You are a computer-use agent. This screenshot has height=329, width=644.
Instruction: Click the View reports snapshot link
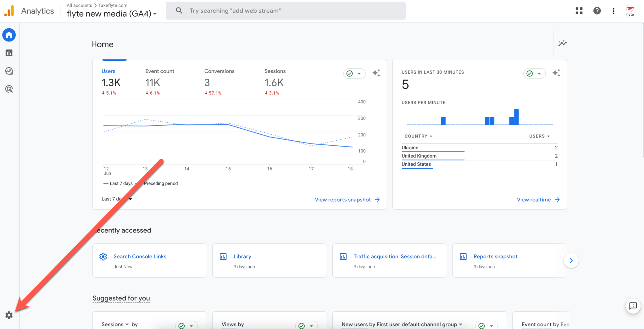click(x=342, y=199)
